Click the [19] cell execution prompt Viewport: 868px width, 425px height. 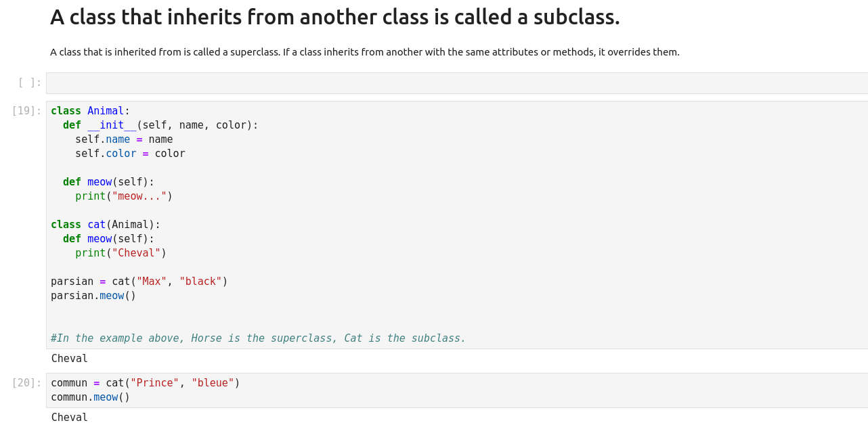[x=27, y=111]
